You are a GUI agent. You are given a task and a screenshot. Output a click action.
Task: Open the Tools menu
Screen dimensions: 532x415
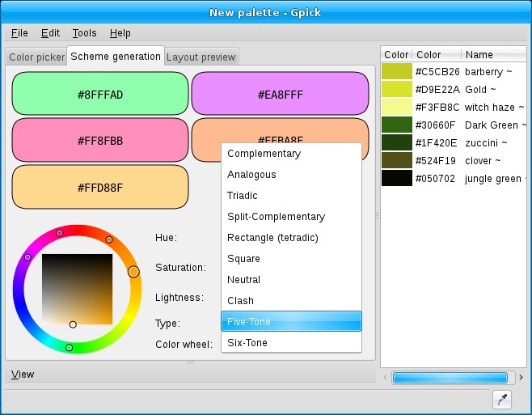pos(84,33)
